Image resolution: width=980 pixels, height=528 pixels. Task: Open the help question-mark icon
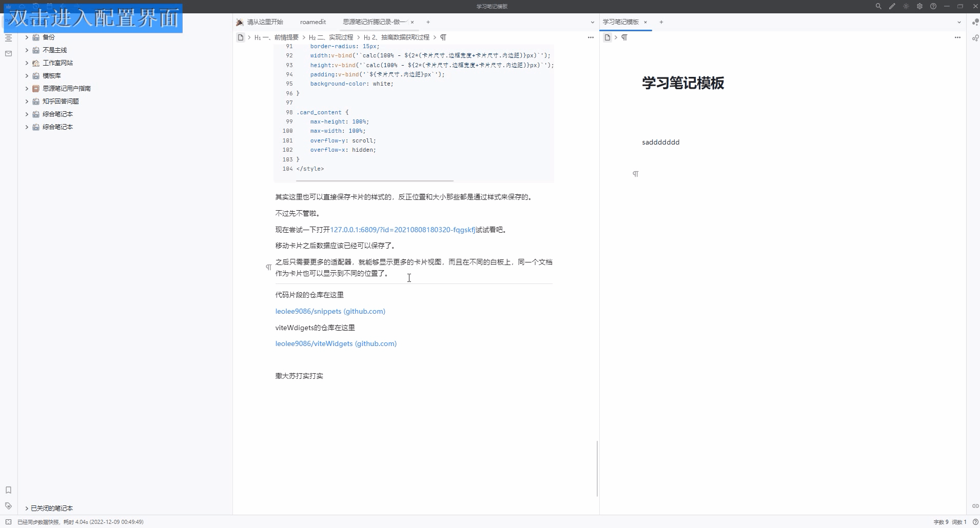tap(933, 6)
